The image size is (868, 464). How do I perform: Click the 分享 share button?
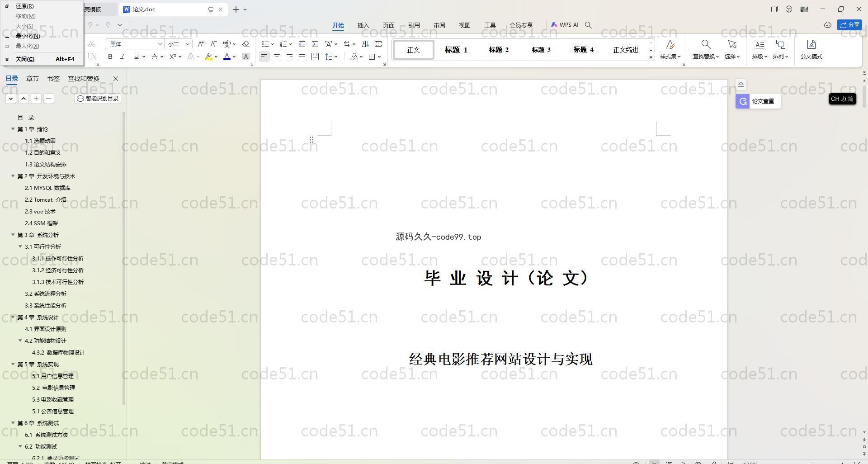click(x=849, y=25)
